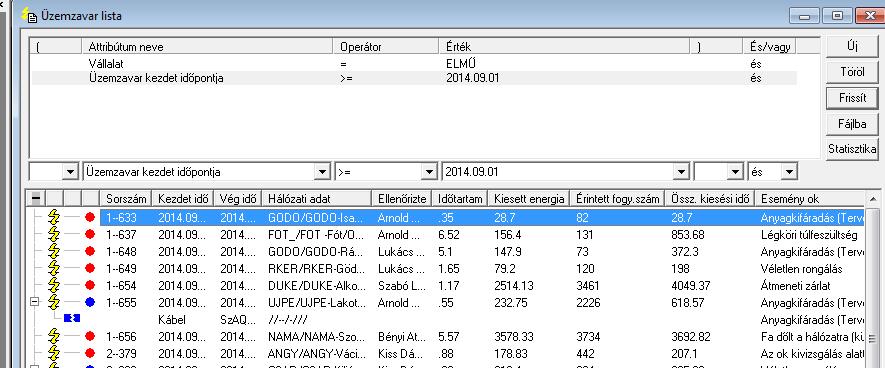The image size is (885, 368).
Task: Sort by Vég idő column header
Action: (238, 199)
